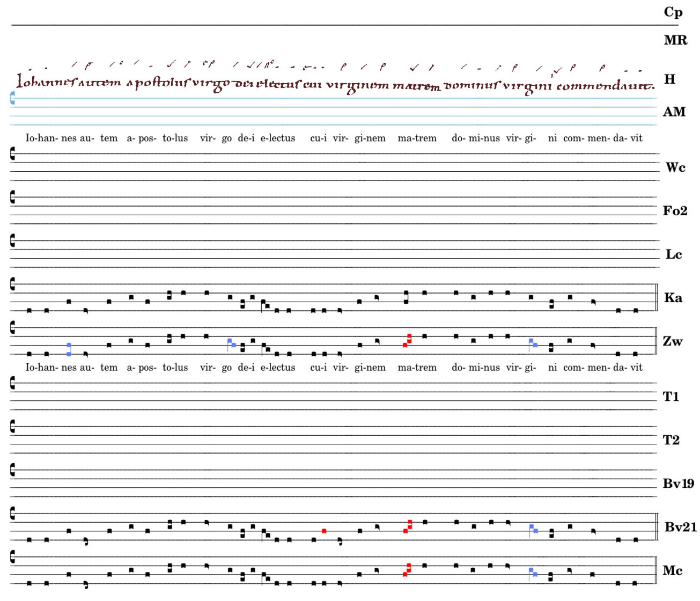
Task: Select the H manuscript label
Action: tap(669, 79)
